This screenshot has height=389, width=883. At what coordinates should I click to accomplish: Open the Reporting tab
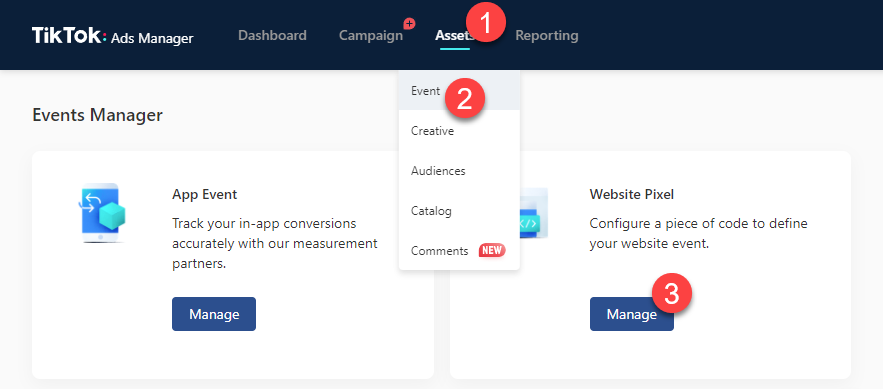point(547,35)
